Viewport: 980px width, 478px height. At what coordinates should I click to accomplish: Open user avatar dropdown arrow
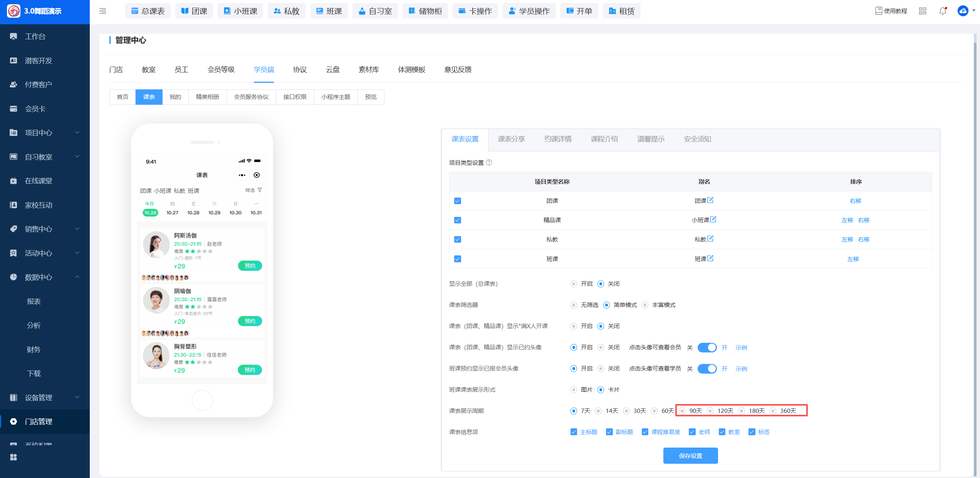pos(974,11)
